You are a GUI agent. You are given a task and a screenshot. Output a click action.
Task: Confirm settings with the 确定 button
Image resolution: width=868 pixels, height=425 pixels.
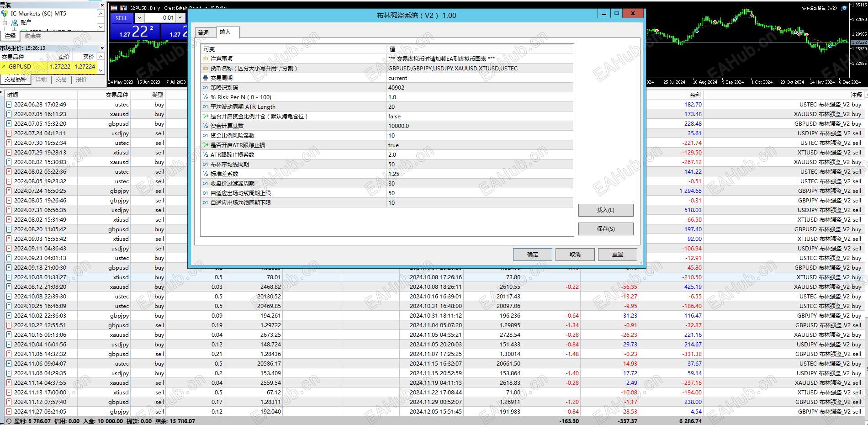coord(533,255)
